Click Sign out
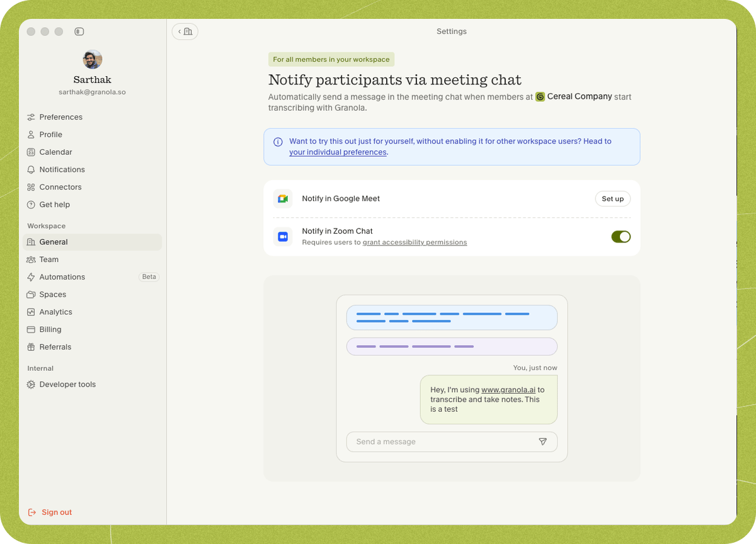The width and height of the screenshot is (756, 544). (x=50, y=513)
